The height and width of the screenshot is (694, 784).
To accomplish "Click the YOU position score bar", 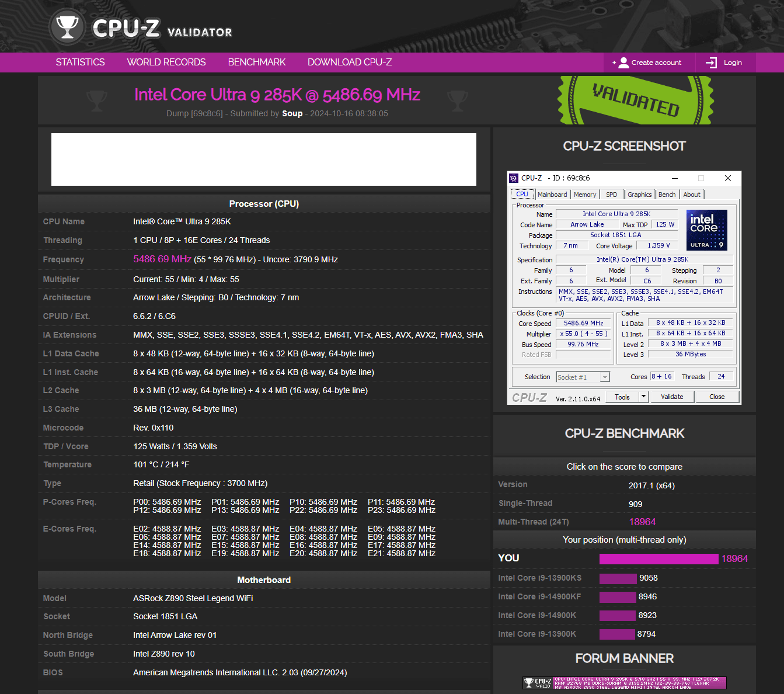I will (659, 559).
